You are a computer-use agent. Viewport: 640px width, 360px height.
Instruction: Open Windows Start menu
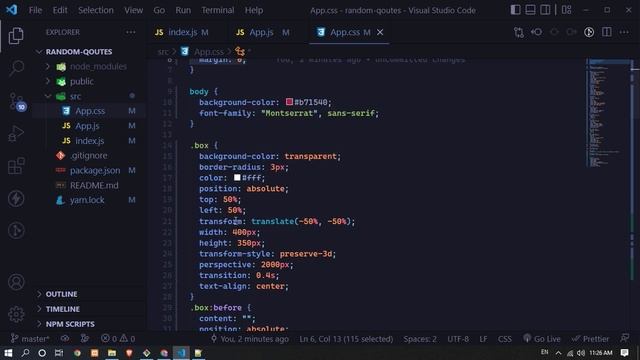coord(8,353)
